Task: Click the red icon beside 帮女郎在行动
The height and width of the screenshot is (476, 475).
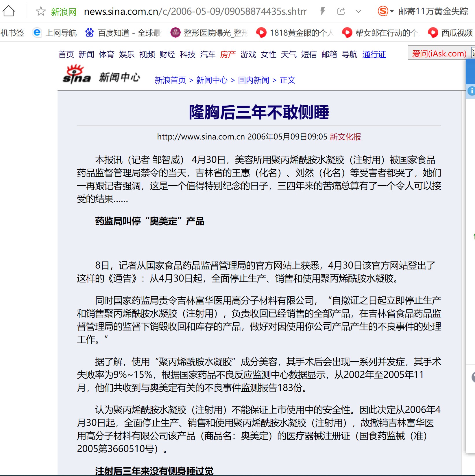Action: [347, 32]
